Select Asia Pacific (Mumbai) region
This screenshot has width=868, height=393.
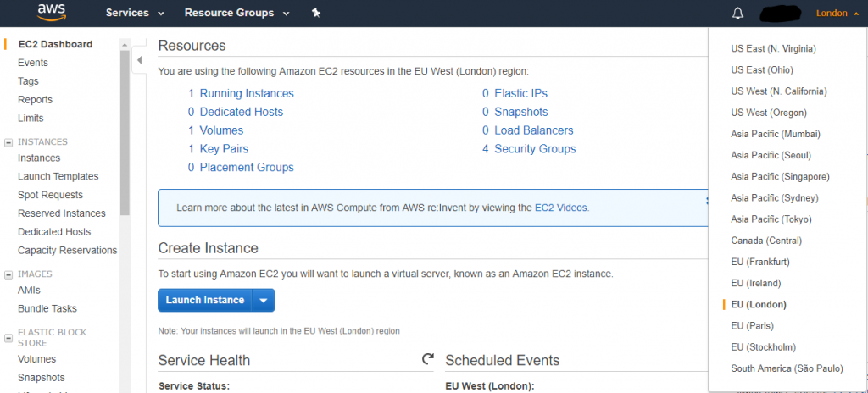[776, 134]
